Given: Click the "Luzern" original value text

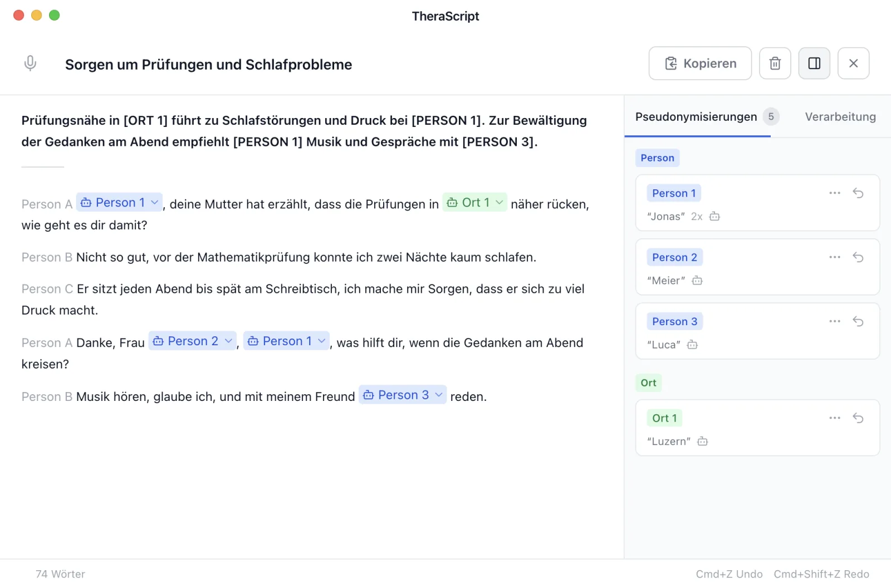Looking at the screenshot, I should point(669,442).
